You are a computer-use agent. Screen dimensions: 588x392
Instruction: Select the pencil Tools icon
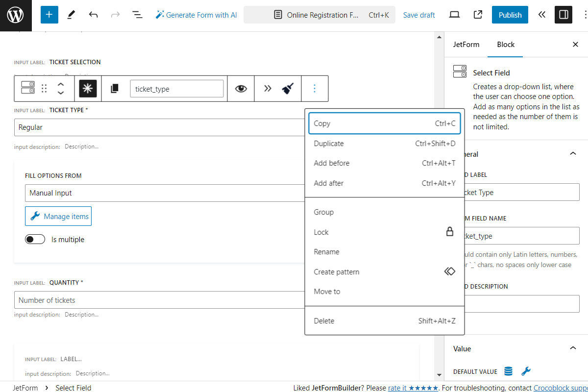pyautogui.click(x=71, y=15)
